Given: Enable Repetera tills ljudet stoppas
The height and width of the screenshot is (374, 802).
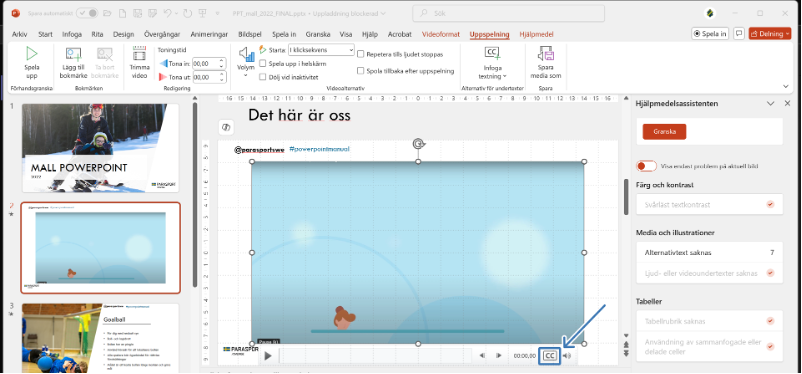Looking at the screenshot, I should (361, 54).
